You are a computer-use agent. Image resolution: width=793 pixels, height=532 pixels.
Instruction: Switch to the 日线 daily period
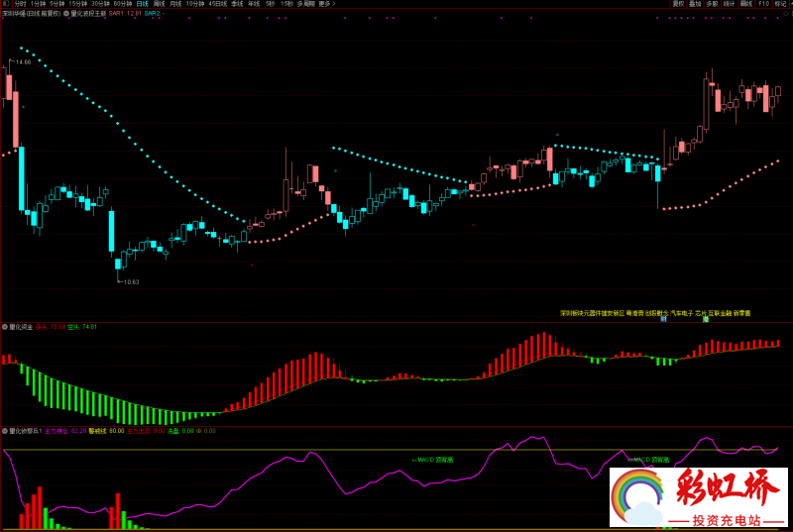(142, 4)
